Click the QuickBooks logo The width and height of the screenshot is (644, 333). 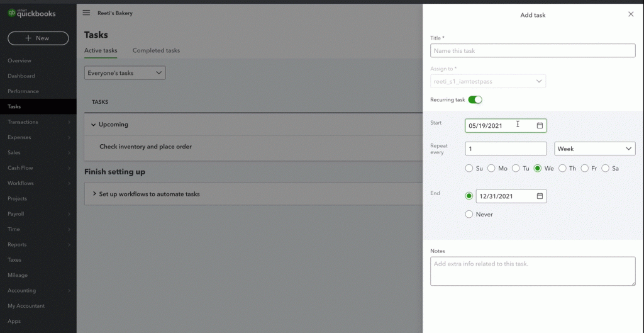31,13
